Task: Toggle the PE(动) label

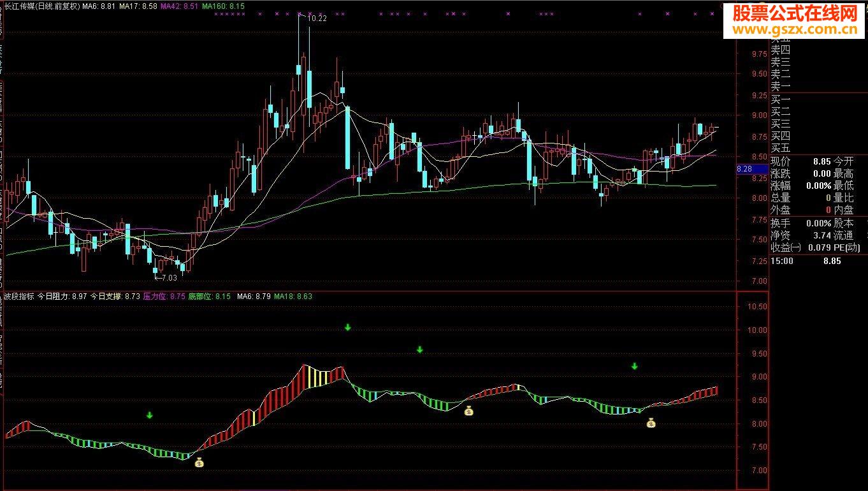Action: pos(847,247)
